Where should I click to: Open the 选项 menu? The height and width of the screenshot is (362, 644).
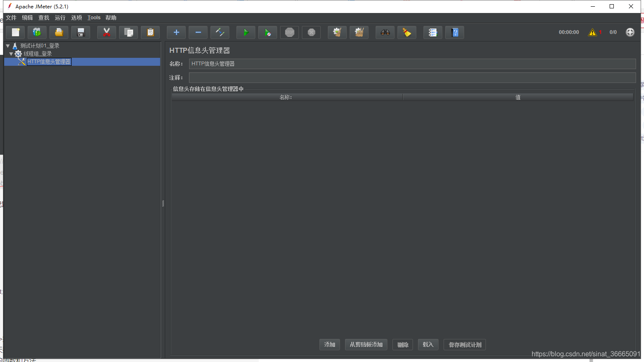click(x=76, y=18)
